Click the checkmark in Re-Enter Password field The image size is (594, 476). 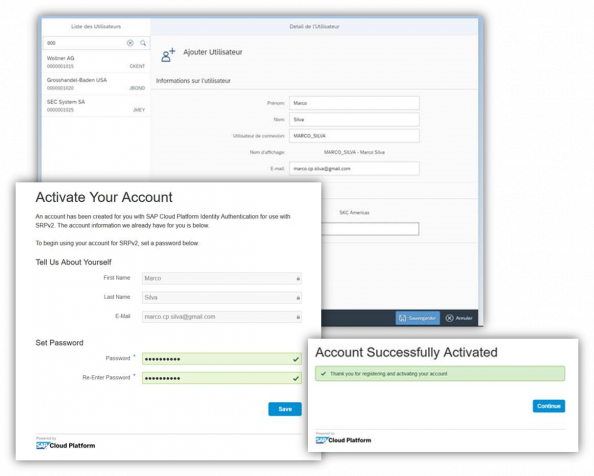(296, 378)
